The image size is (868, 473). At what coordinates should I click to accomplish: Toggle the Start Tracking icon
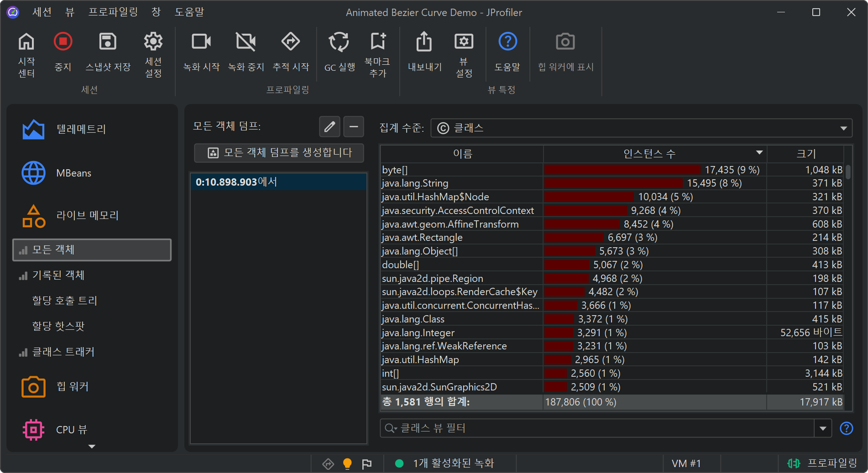click(x=290, y=42)
